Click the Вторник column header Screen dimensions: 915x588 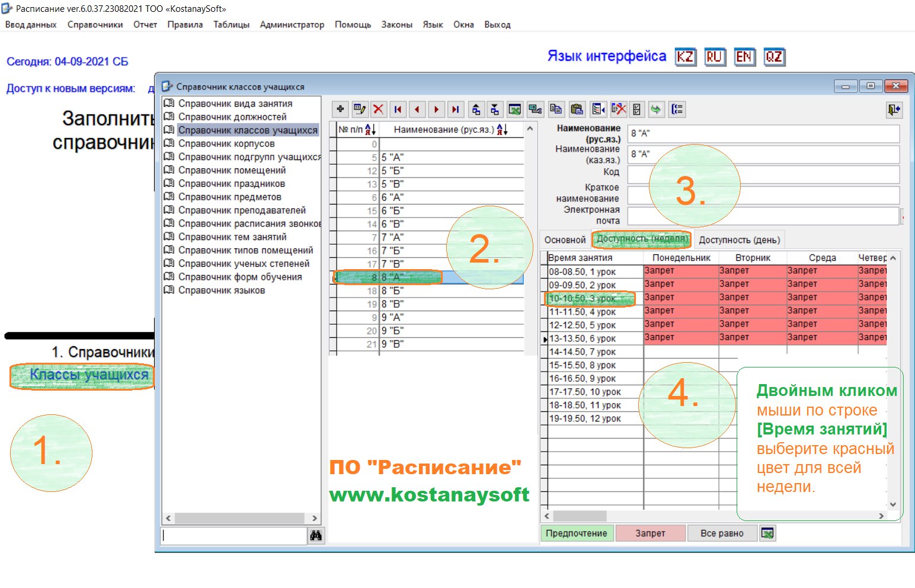(753, 258)
